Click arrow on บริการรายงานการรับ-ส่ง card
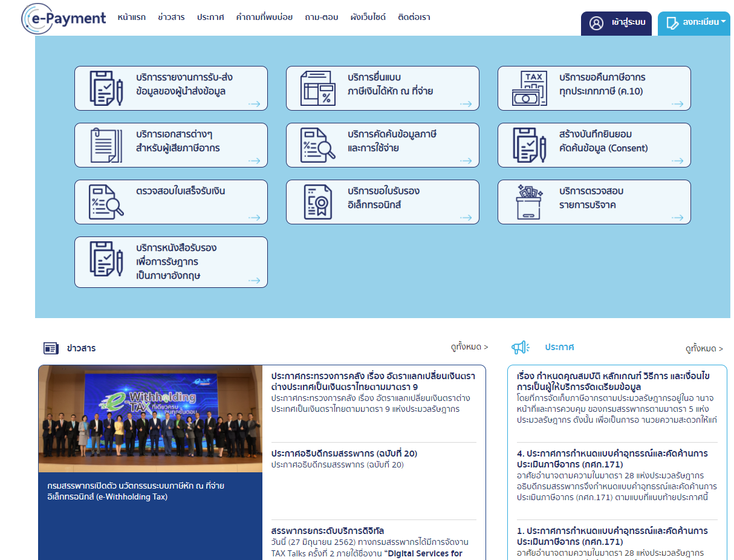This screenshot has width=734, height=560. click(x=254, y=104)
